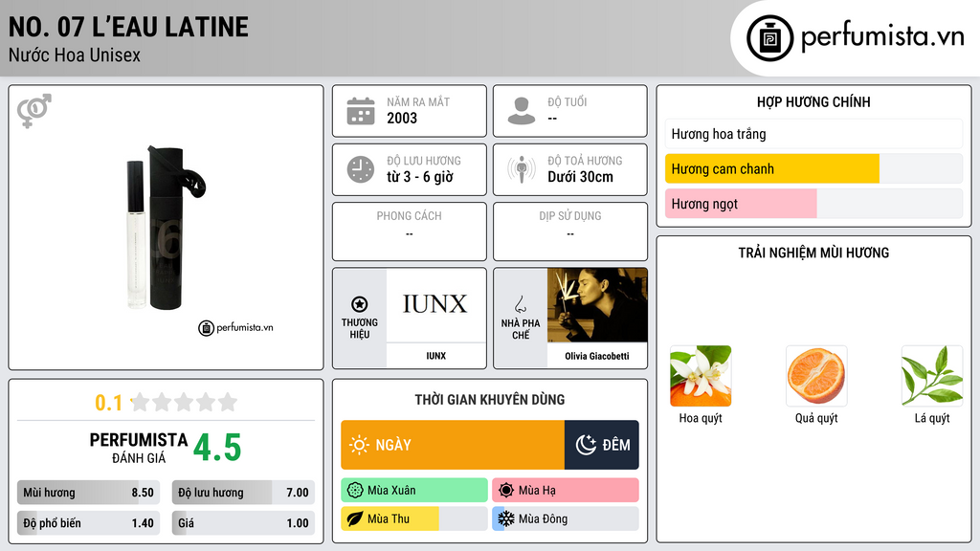Click the Độ phổ biến 1.40 score bar
980x551 pixels.
[x=88, y=523]
